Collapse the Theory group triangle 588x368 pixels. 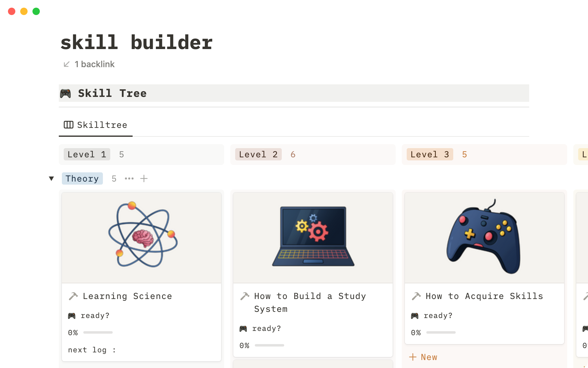point(51,178)
